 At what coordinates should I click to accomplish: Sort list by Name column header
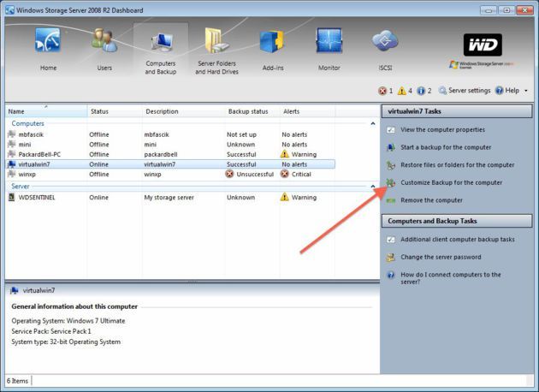click(46, 111)
